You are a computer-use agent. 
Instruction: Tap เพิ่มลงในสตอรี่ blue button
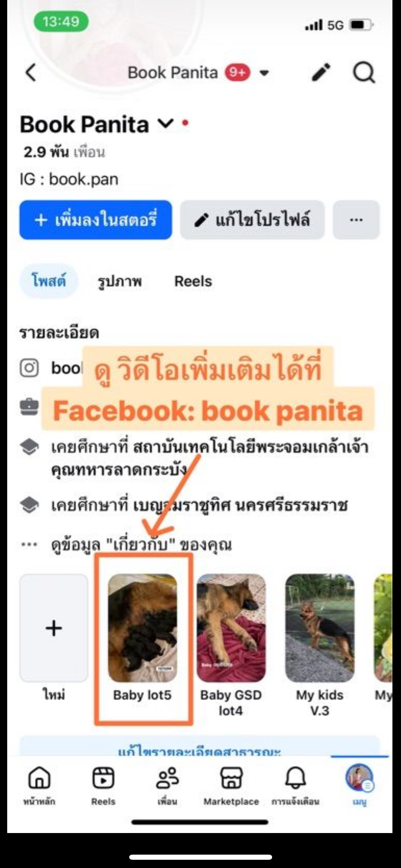96,220
